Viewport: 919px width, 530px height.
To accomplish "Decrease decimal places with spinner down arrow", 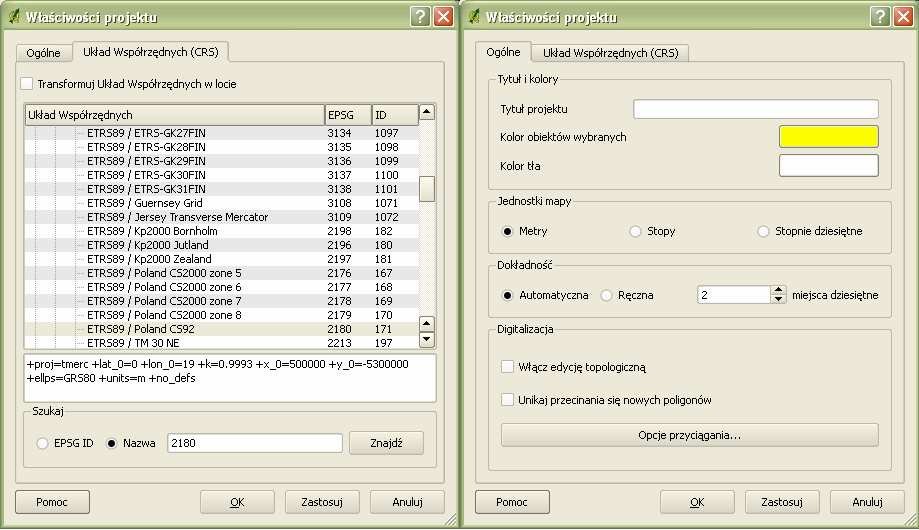I will tap(778, 299).
